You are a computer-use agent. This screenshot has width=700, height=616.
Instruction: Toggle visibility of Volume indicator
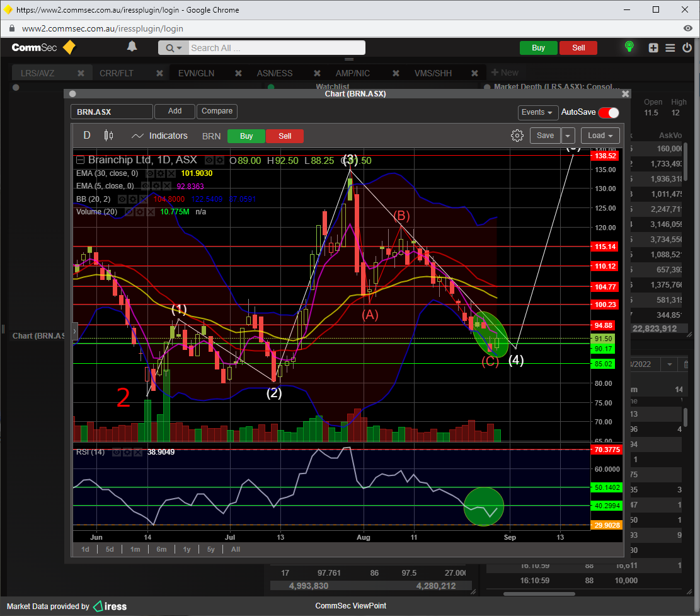tap(129, 212)
